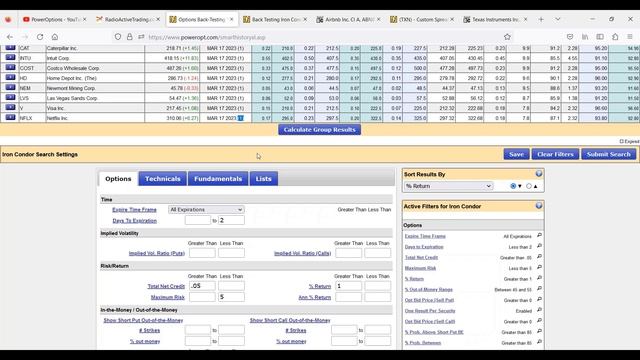
Task: Click magnifier icon beside % Prob. Above Short Put BE
Action: [539, 331]
